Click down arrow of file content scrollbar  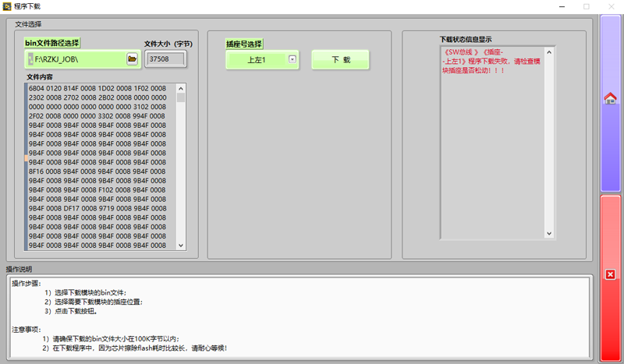181,245
